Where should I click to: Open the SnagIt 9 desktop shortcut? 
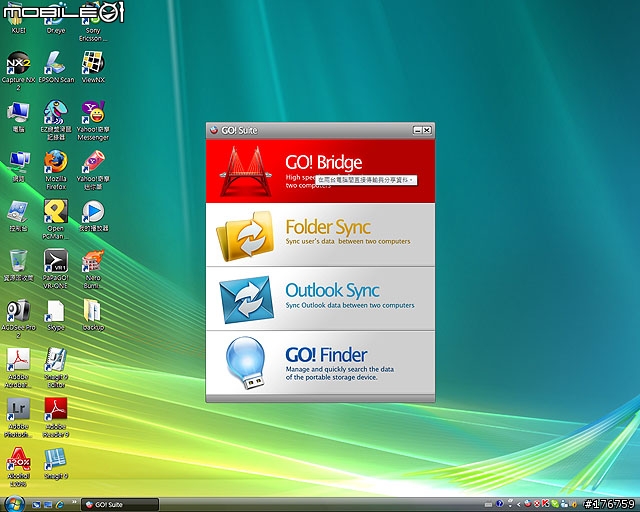(56, 464)
